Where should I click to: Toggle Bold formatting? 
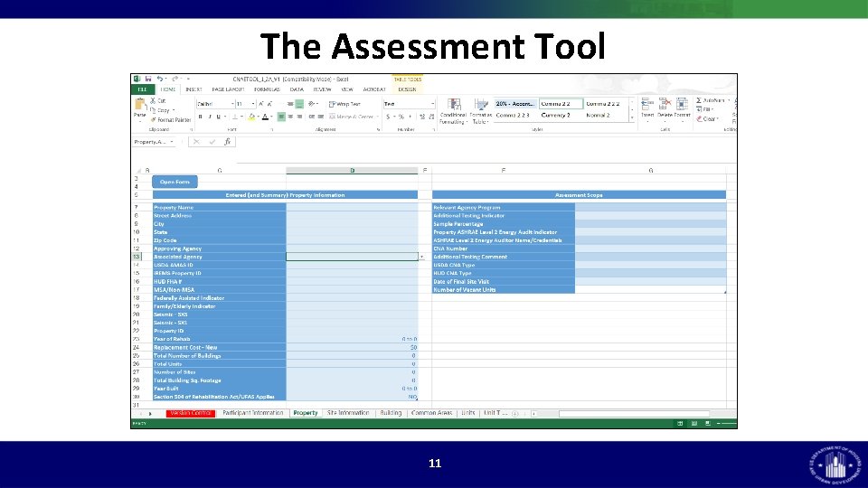point(201,117)
